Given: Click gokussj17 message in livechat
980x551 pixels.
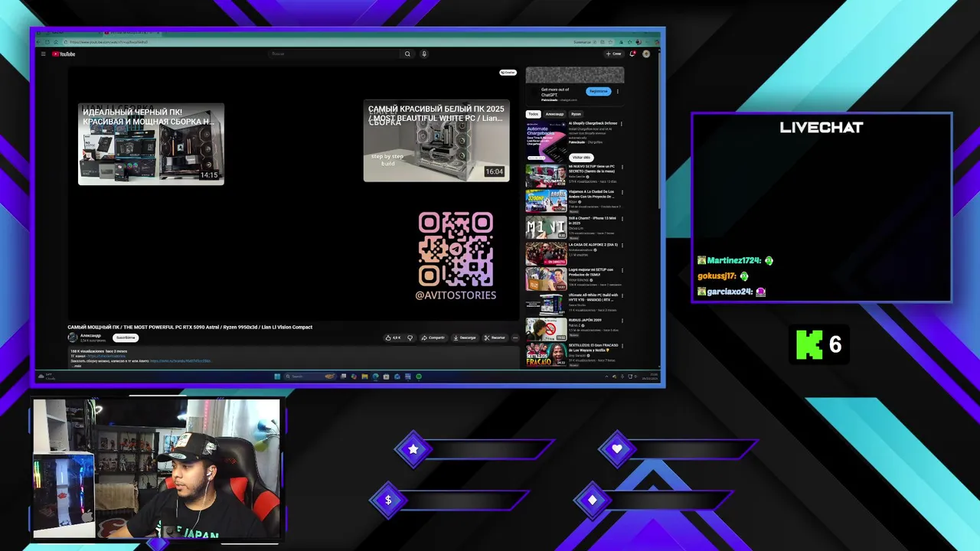Looking at the screenshot, I should (723, 275).
